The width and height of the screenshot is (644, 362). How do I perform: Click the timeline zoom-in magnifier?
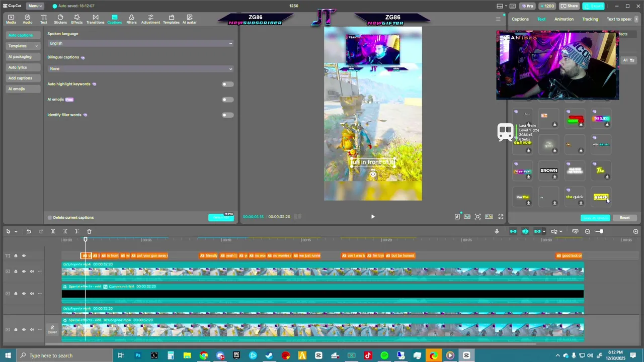pos(635,231)
